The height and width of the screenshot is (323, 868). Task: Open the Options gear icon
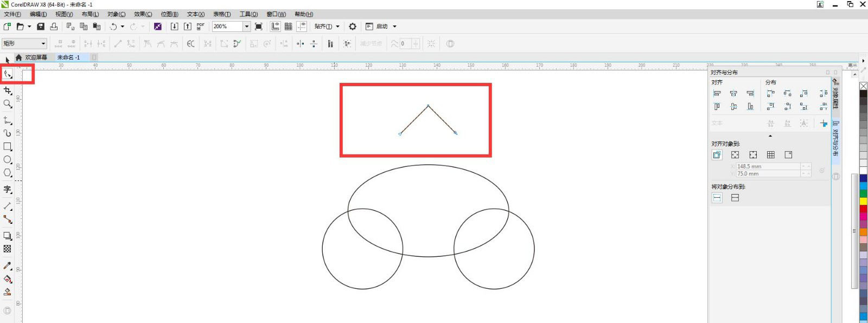353,27
